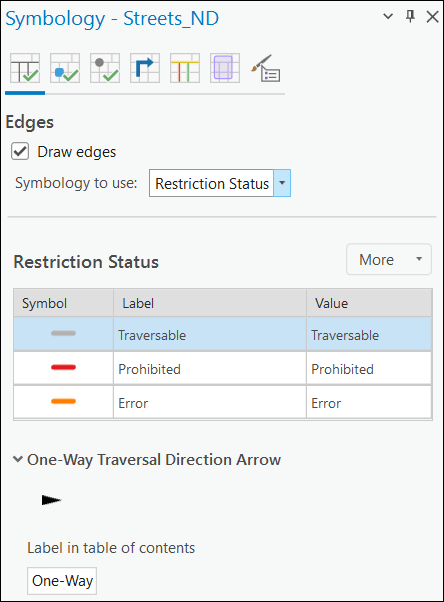444x602 pixels.
Task: Open the System Junctions tab icon
Action: 105,68
